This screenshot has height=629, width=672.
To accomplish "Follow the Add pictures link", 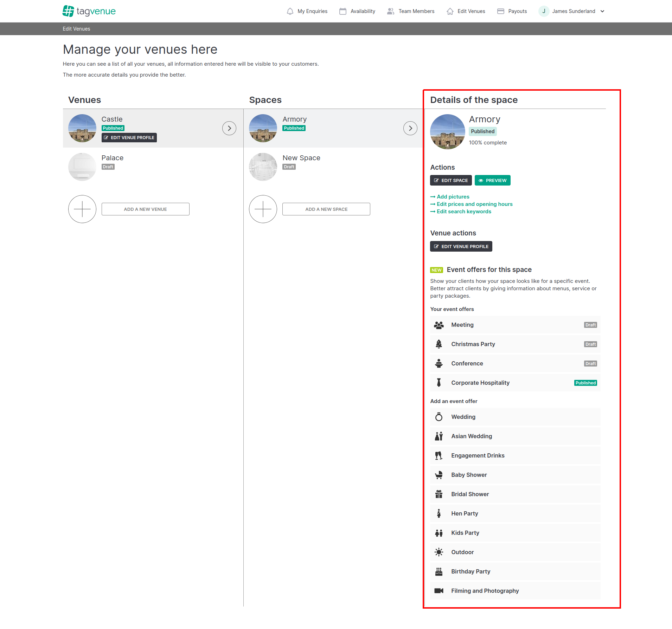I will point(450,197).
